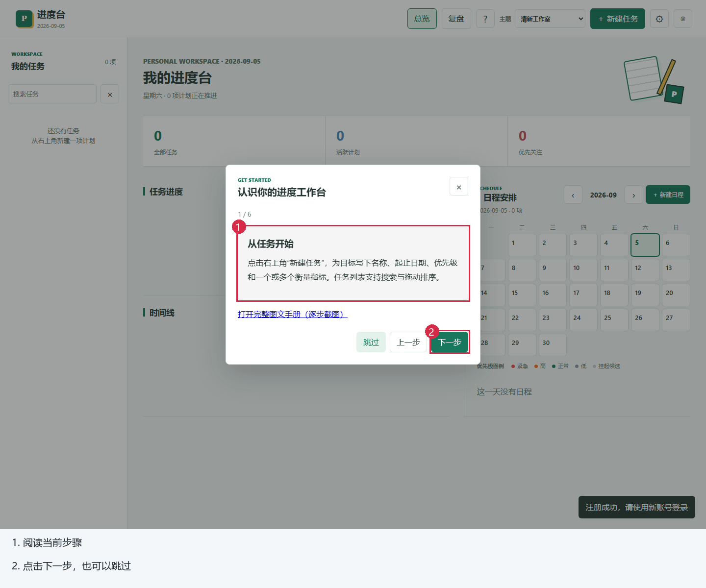Screen dimensions: 706x588
Task: Click the 还没有任务 empty-state text
Action: tap(63, 131)
